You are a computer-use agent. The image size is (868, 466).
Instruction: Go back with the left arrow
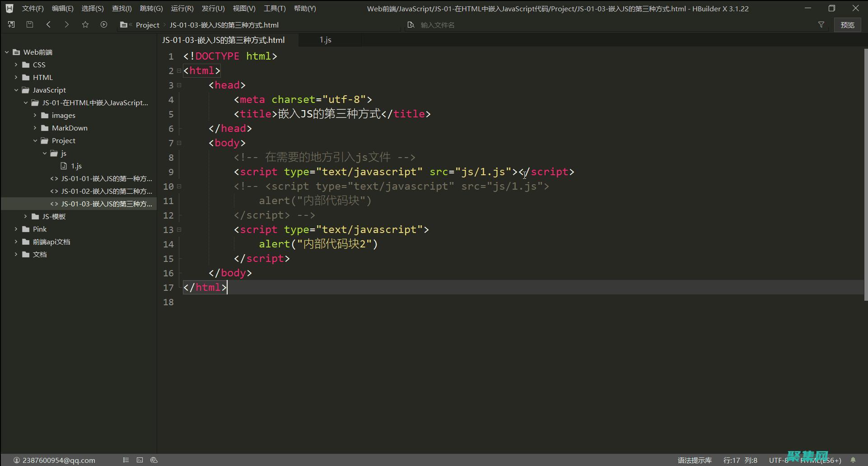point(48,25)
